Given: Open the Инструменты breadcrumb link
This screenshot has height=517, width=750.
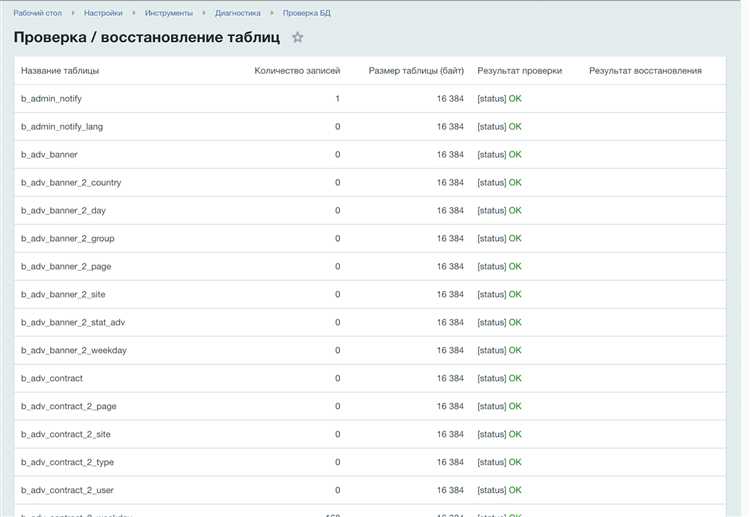Looking at the screenshot, I should tap(169, 13).
